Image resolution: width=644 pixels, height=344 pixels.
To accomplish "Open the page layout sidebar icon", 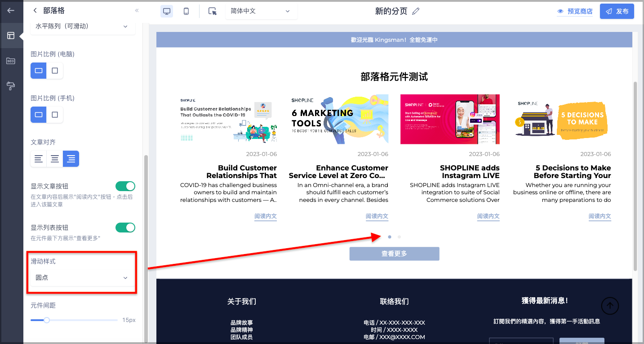I will point(11,36).
